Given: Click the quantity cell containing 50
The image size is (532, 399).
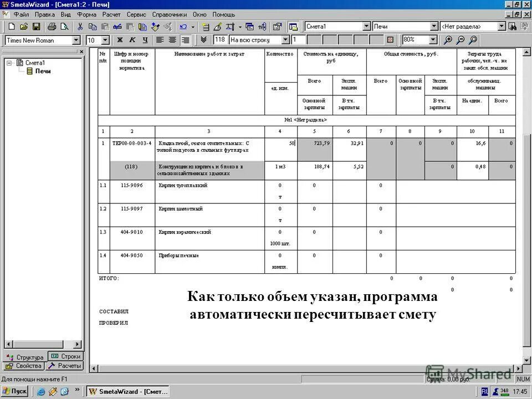Looking at the screenshot, I should click(281, 150).
